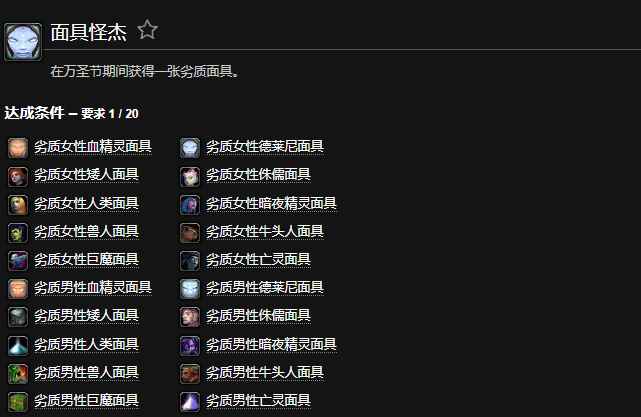Click the 劣质女性德莱尼面具 icon
The height and width of the screenshot is (417, 641).
tap(190, 148)
